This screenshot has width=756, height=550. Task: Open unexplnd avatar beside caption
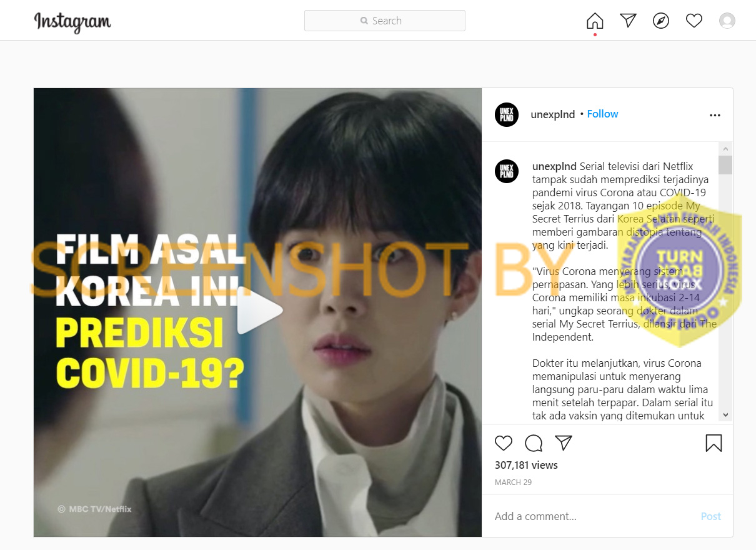point(507,171)
